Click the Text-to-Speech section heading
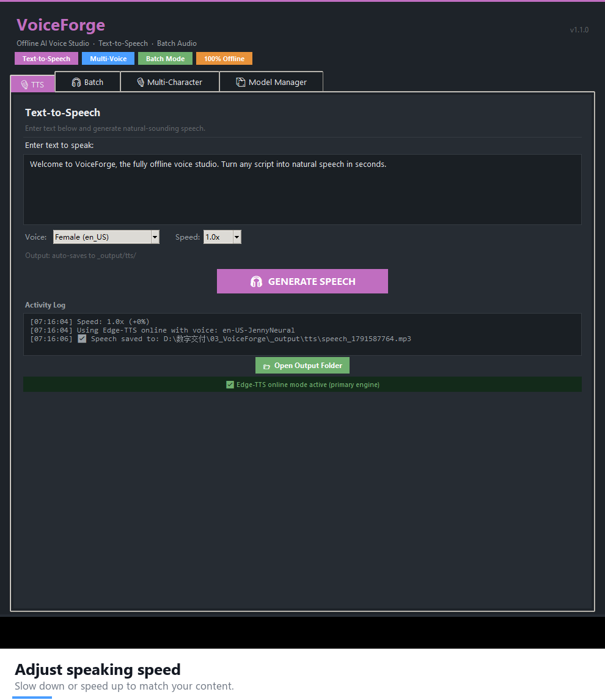This screenshot has height=700, width=605. 62,112
